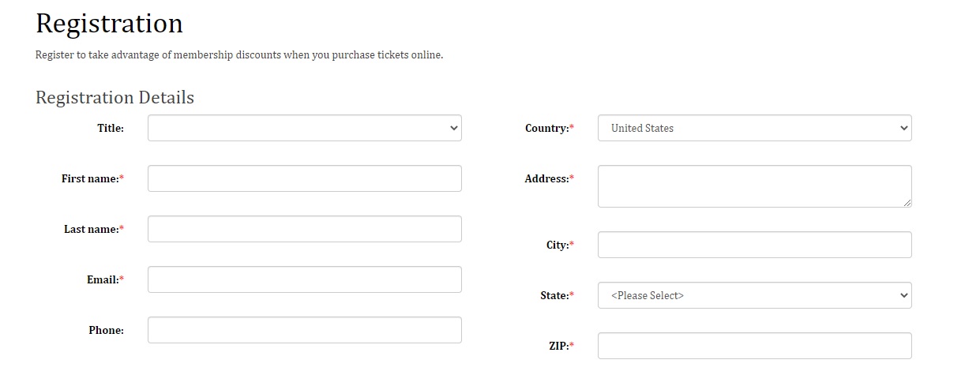Click into the Email field
Image resolution: width=980 pixels, height=386 pixels.
(x=304, y=279)
